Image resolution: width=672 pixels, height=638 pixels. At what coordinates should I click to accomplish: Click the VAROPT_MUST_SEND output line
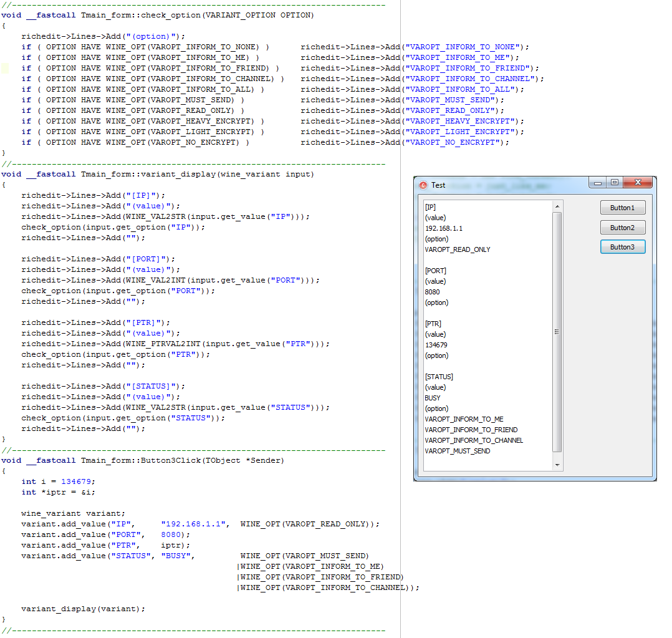[x=458, y=451]
